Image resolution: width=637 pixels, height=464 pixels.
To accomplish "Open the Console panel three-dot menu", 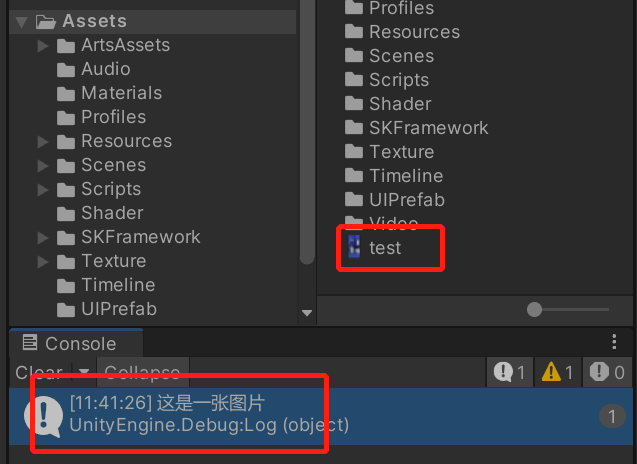I will point(614,343).
